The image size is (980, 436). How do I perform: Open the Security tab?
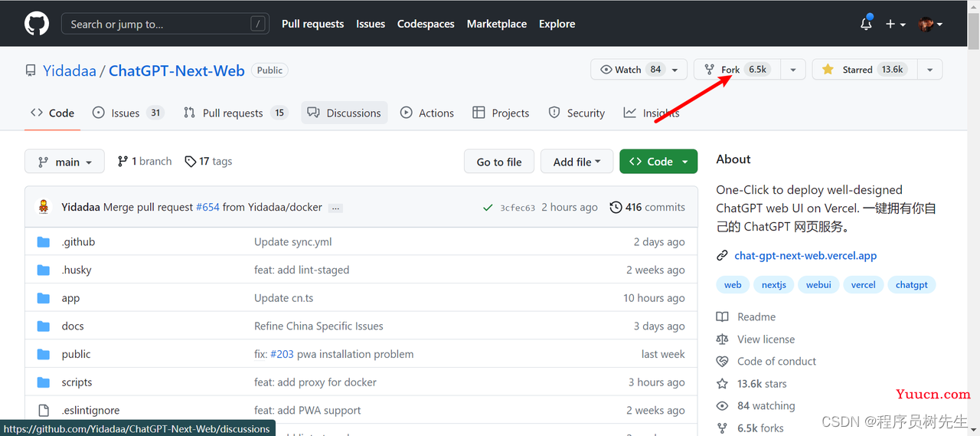(x=577, y=113)
